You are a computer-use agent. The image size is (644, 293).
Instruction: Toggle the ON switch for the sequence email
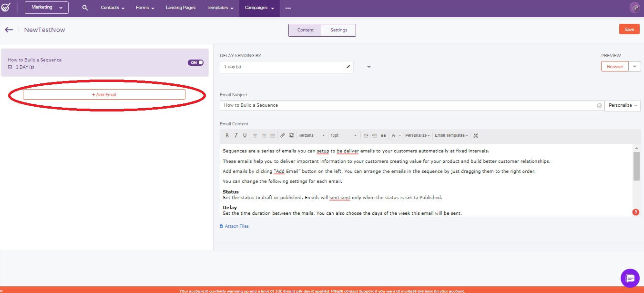pyautogui.click(x=195, y=62)
